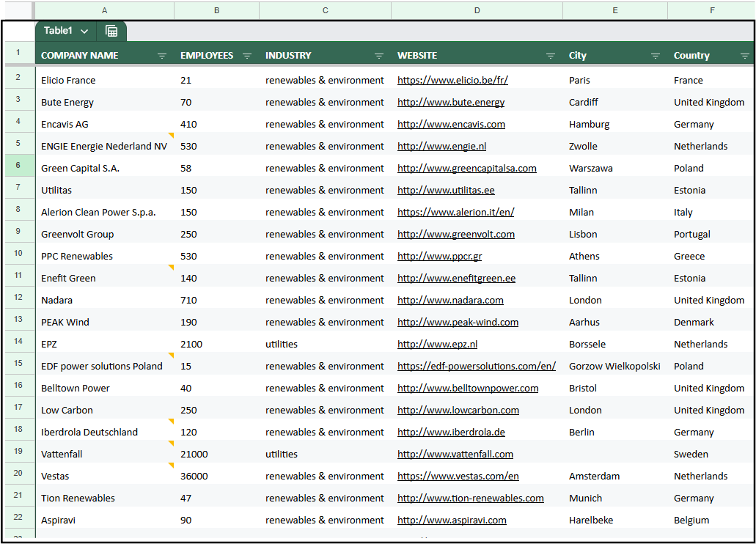Open City column filter icon
Image resolution: width=756 pixels, height=544 pixels.
point(656,56)
